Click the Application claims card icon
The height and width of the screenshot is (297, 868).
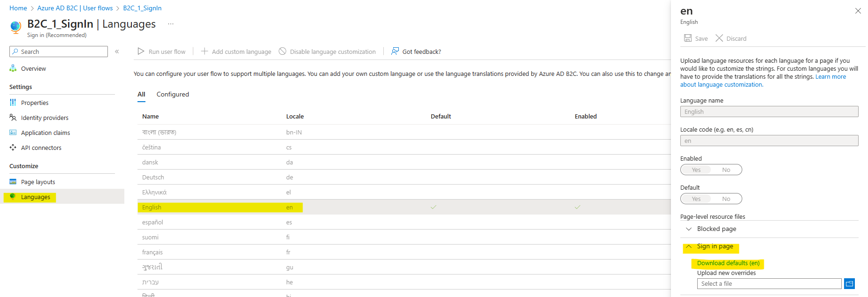pyautogui.click(x=13, y=133)
